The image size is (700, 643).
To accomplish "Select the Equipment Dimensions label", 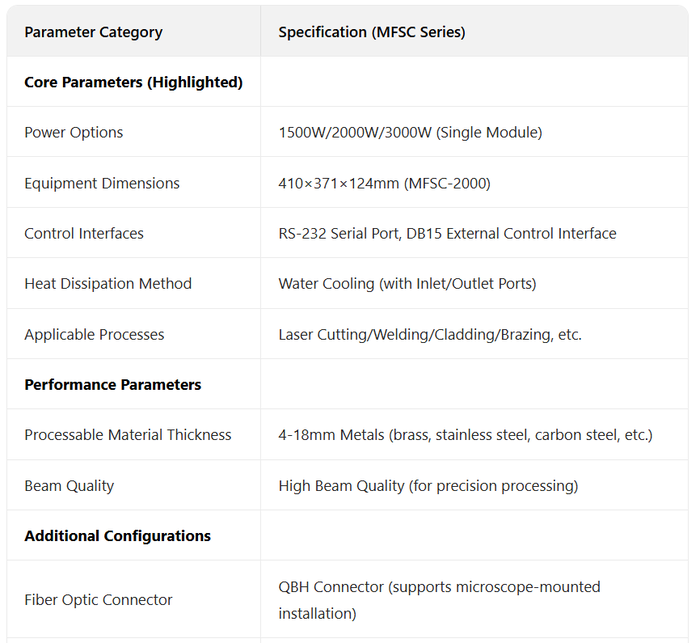I will coord(102,183).
